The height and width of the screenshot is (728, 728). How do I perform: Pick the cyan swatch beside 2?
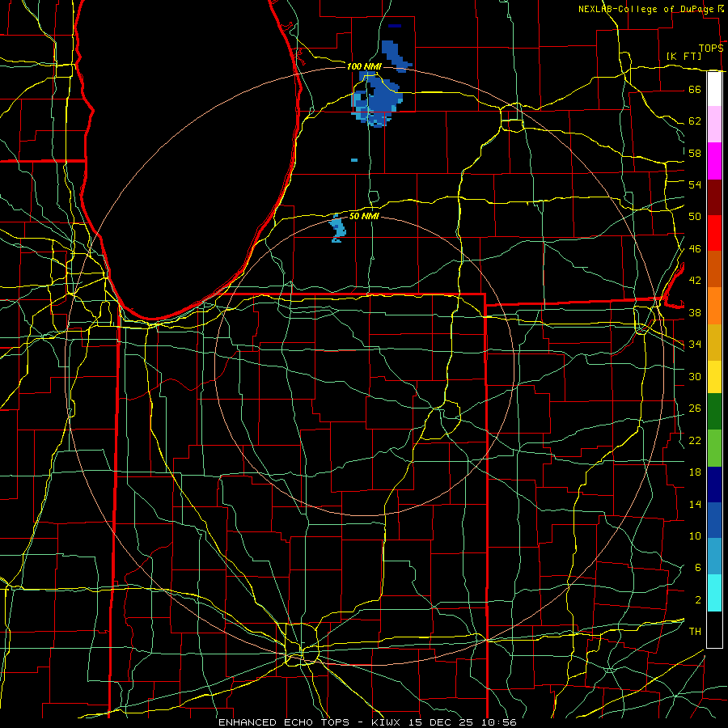[714, 593]
